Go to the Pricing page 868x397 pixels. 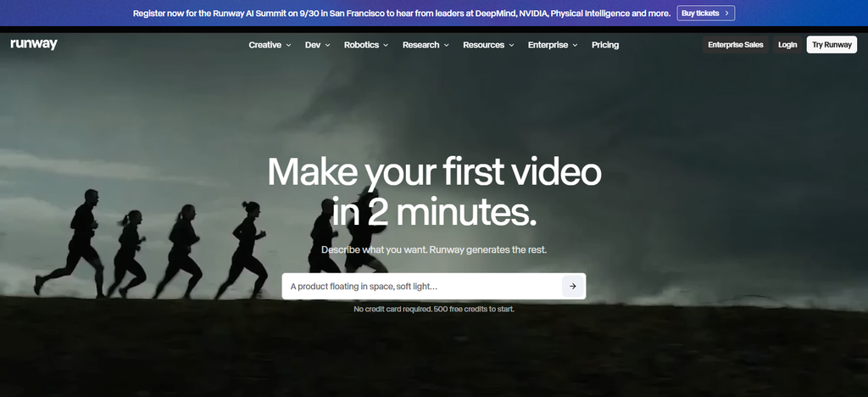[x=605, y=45]
